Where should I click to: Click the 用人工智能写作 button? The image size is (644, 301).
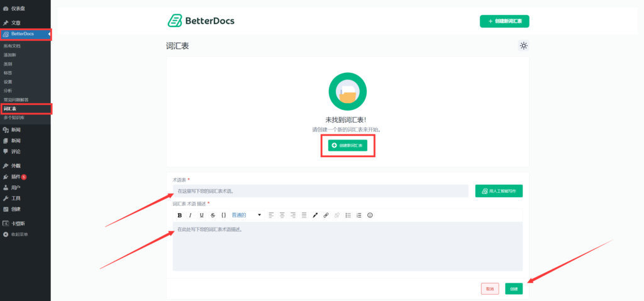[499, 191]
